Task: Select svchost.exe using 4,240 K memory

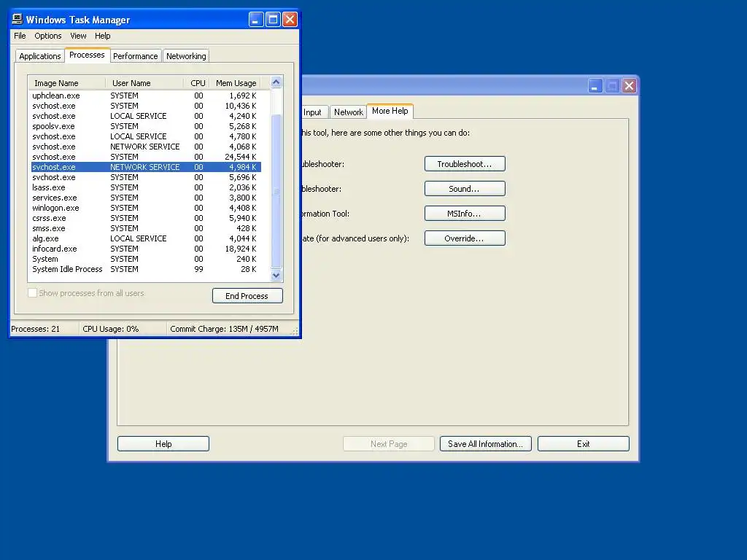Action: coord(146,116)
